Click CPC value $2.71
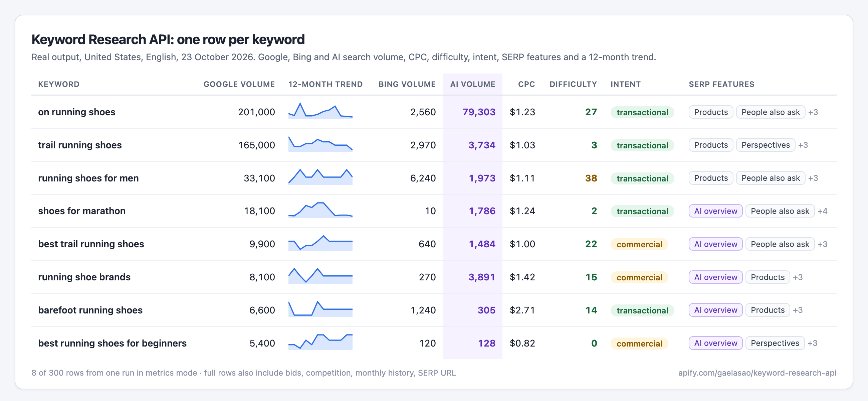 (522, 310)
